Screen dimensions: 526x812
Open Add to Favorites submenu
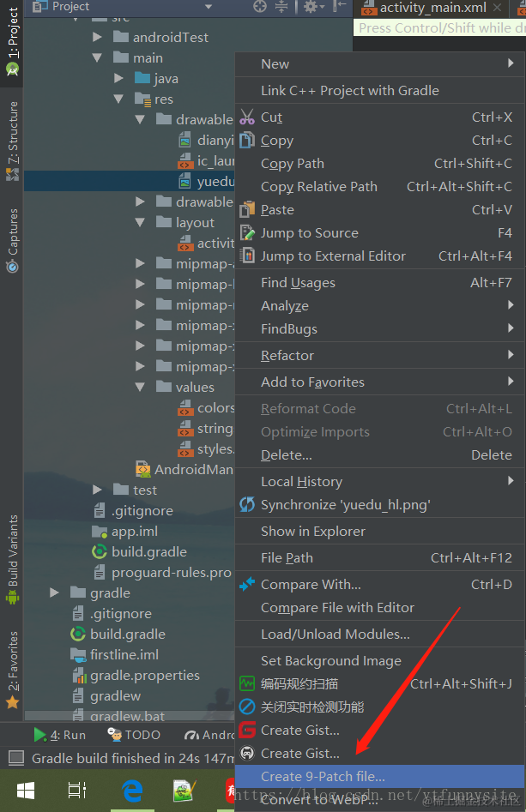pyautogui.click(x=379, y=382)
